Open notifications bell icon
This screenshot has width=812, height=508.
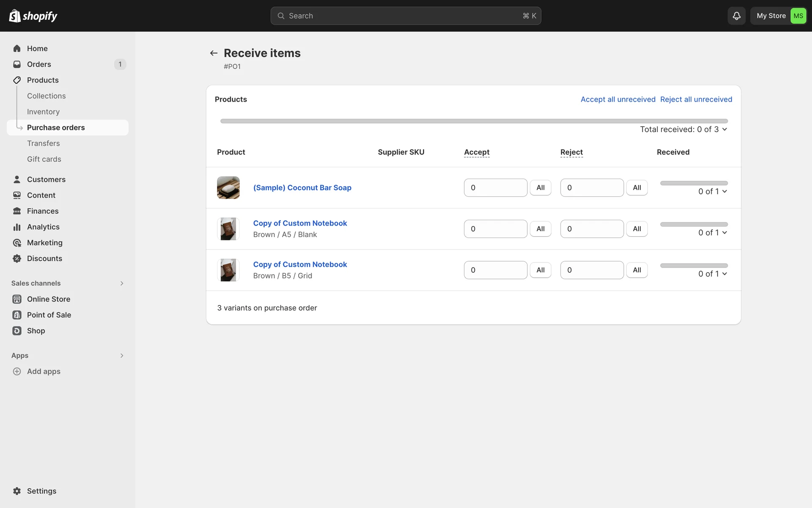tap(736, 16)
